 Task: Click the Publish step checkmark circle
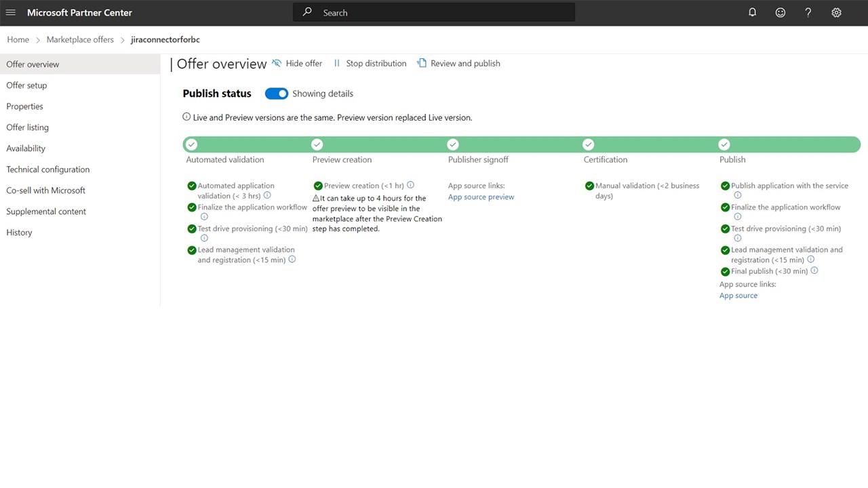coord(724,144)
